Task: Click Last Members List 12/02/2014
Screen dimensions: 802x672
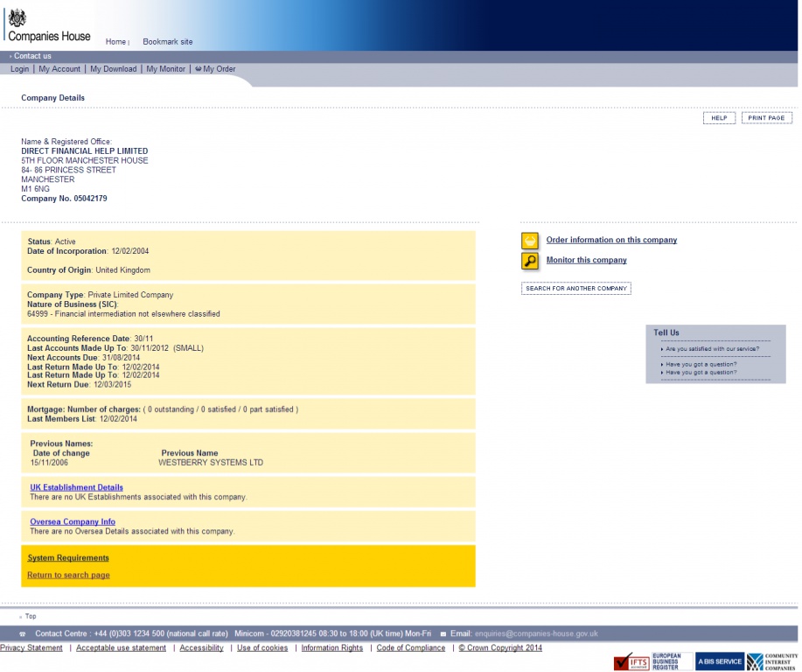Action: [82, 419]
